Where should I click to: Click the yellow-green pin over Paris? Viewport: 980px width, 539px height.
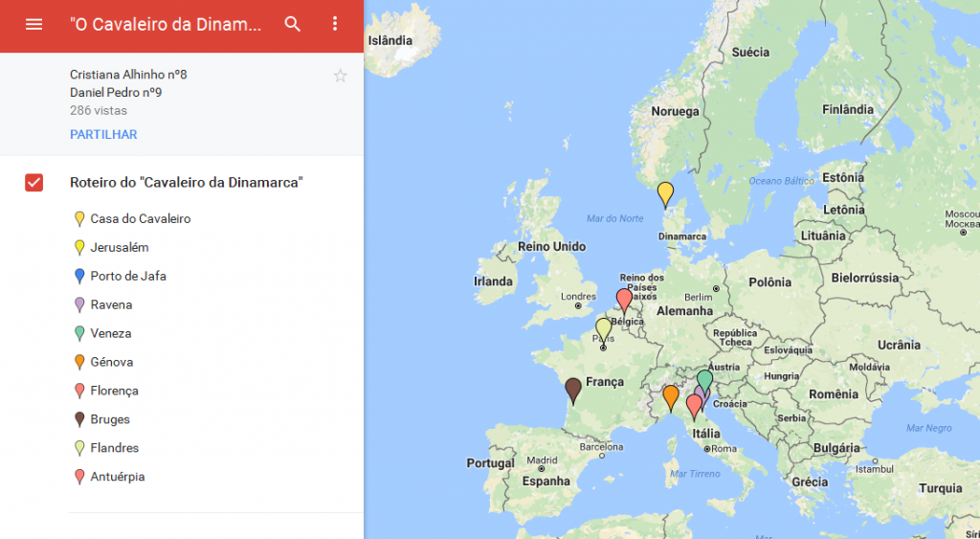click(603, 328)
